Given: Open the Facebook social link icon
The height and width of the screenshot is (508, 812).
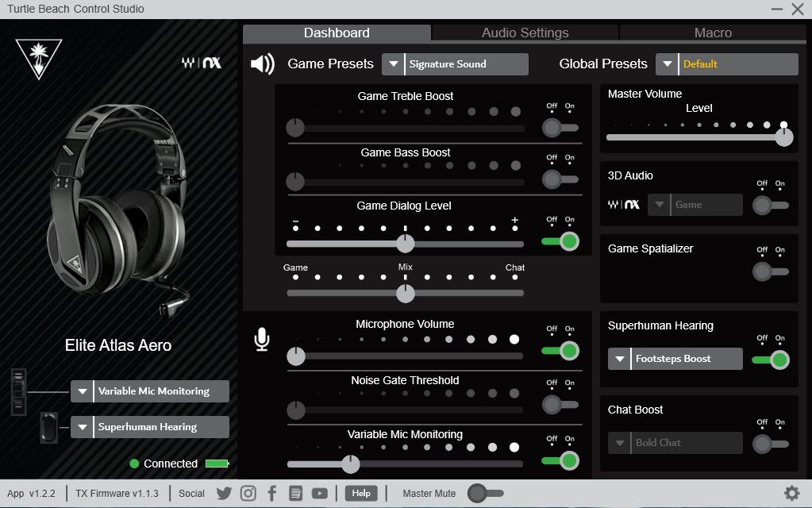Looking at the screenshot, I should tap(272, 494).
